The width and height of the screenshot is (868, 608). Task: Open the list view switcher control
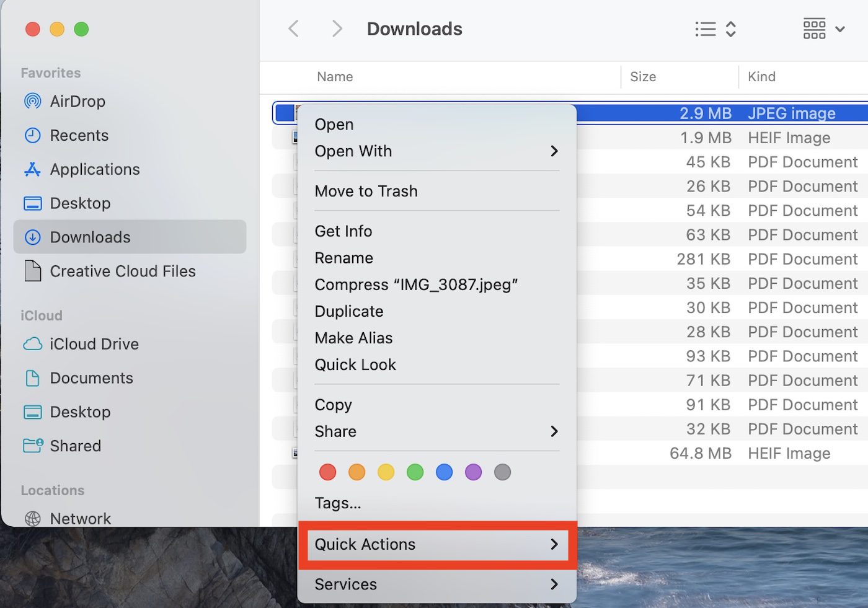(x=715, y=29)
